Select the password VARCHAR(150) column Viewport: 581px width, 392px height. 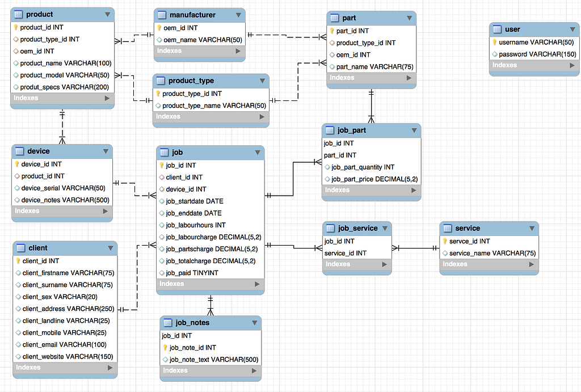(537, 54)
